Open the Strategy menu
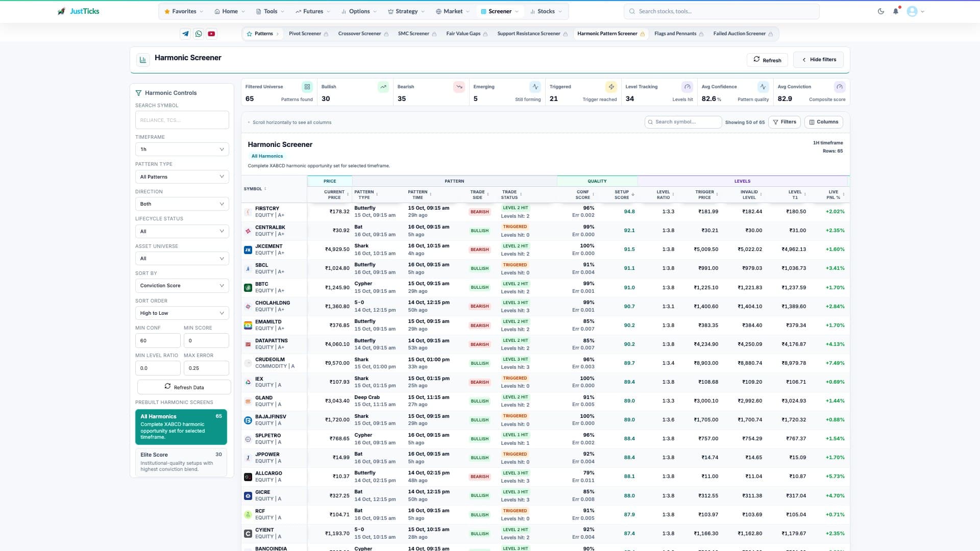Screen dimensions: 980x551 pyautogui.click(x=406, y=11)
